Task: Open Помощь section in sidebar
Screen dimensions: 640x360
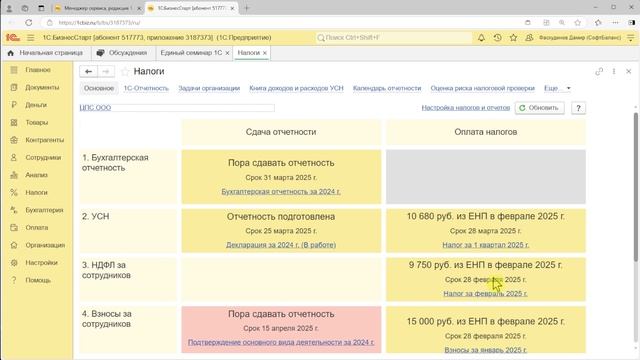Action: coord(38,280)
